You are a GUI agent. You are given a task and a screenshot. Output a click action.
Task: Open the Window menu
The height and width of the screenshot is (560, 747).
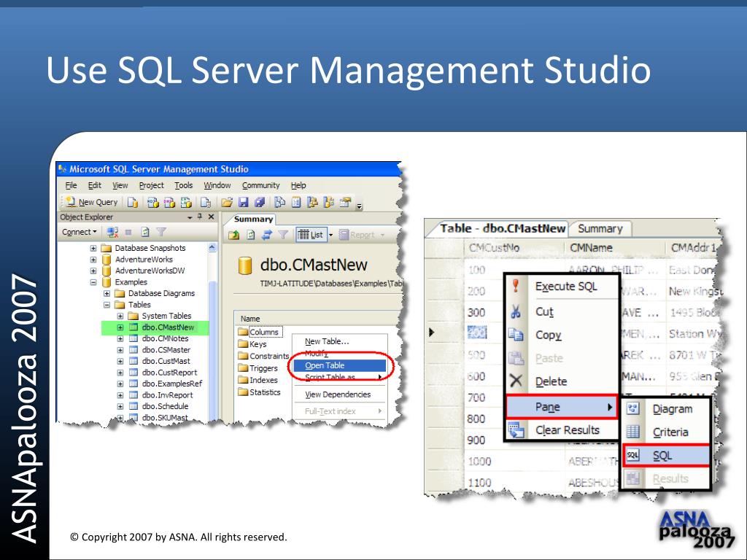pos(217,185)
